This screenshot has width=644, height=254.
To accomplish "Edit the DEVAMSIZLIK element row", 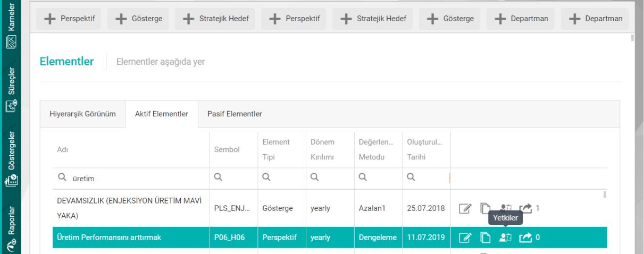I will click(x=465, y=209).
